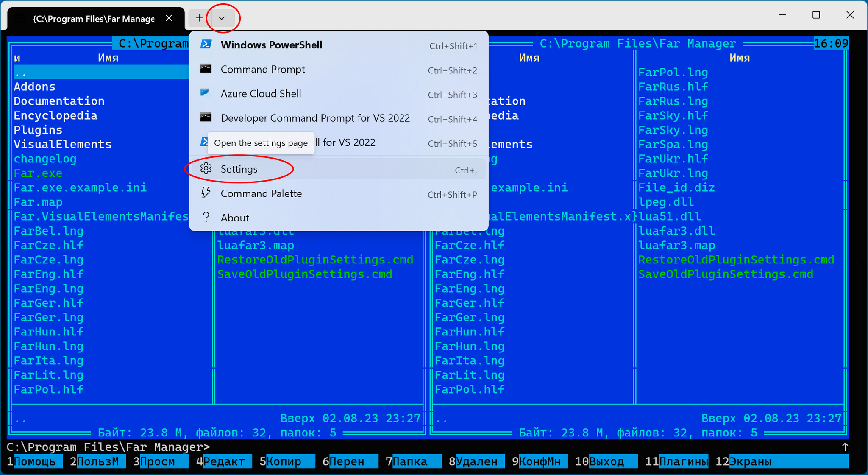Select RestoreOldPluginSettings.cmd in left panel
Viewport: 868px width, 475px height.
315,260
